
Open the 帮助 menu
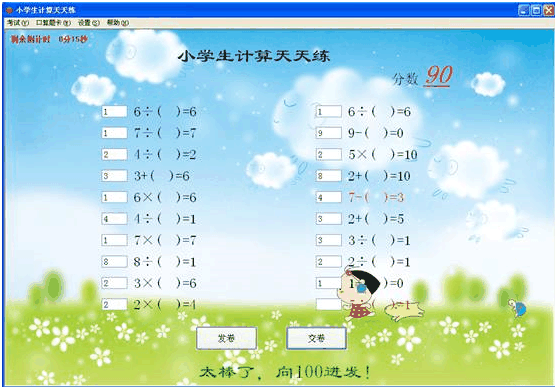(x=118, y=23)
